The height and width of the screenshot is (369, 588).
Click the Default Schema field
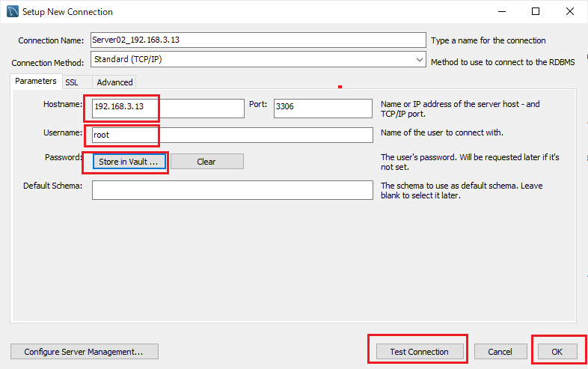click(x=233, y=190)
